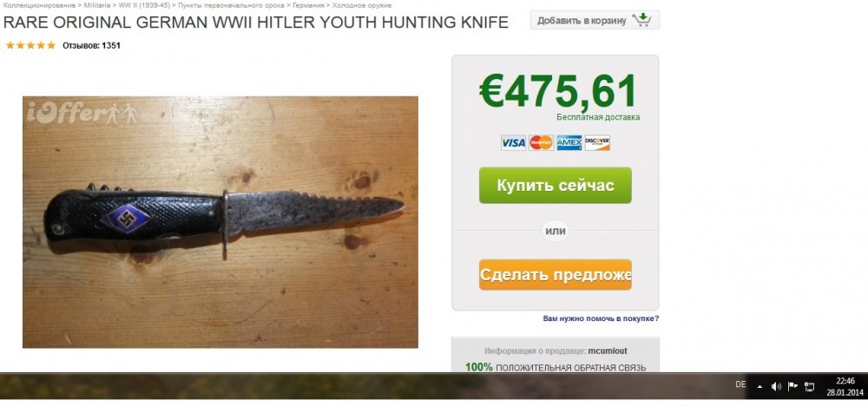The image size is (868, 407).
Task: Show hidden tray icons arrow
Action: tap(760, 386)
